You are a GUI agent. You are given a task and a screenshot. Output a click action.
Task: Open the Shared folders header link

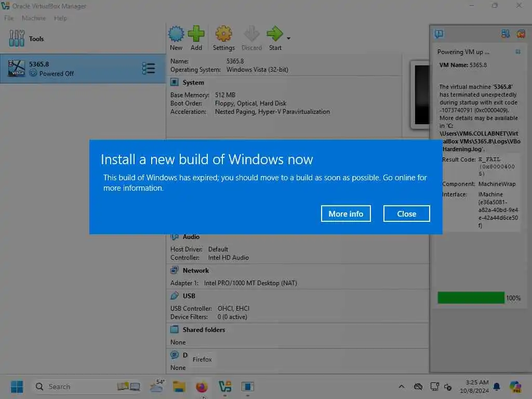[x=204, y=329]
